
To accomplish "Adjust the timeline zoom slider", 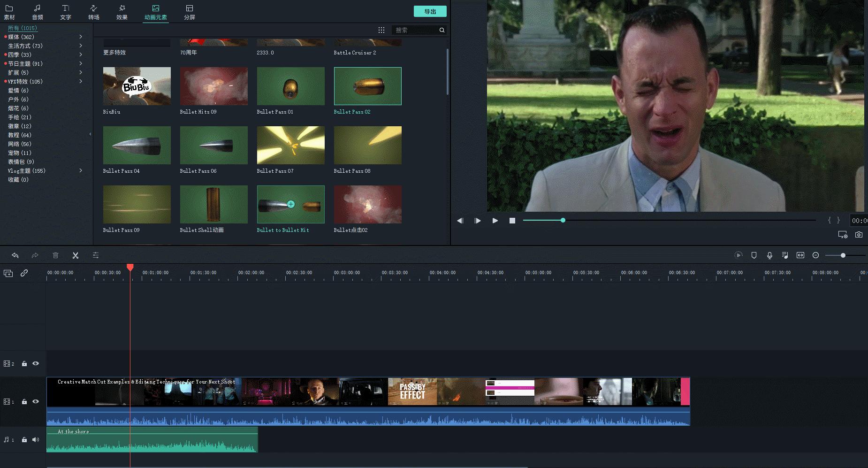I will 843,255.
